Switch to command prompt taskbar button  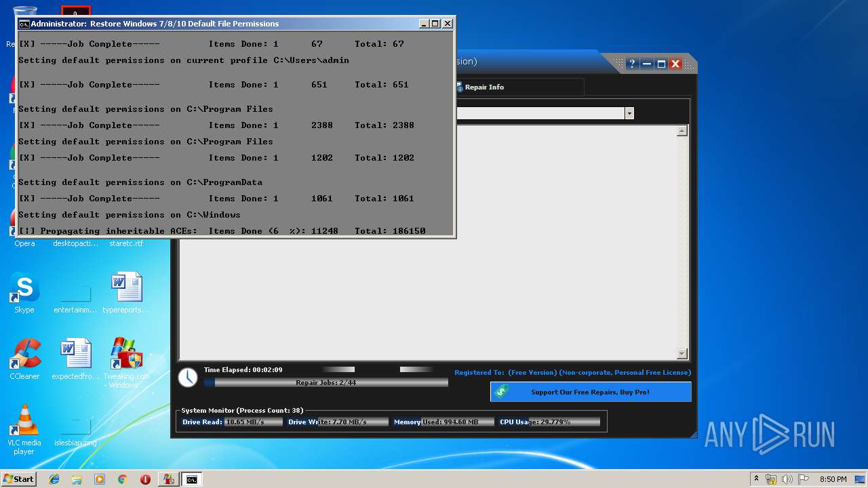click(x=192, y=479)
